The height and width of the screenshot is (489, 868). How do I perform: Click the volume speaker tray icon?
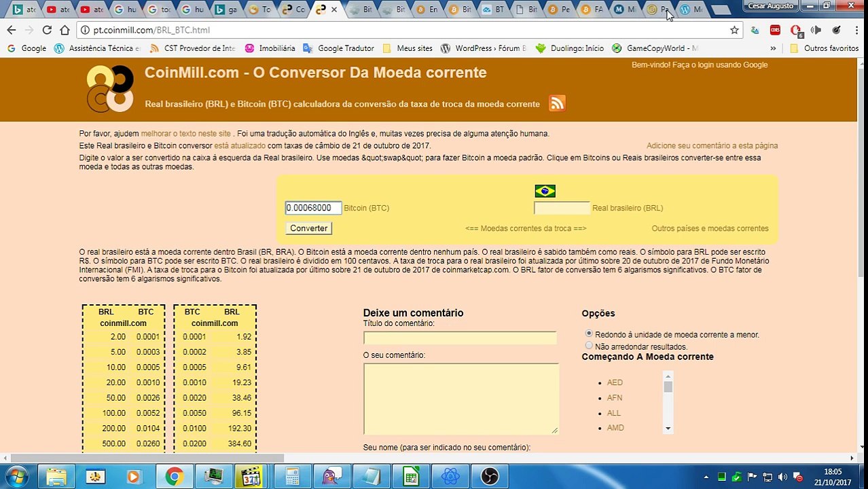783,477
